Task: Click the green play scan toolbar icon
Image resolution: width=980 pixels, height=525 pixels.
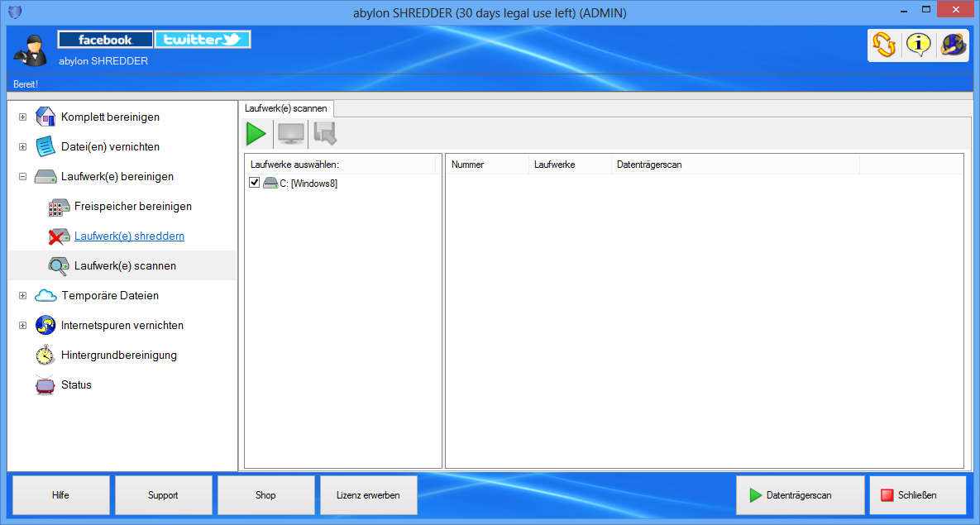Action: click(x=256, y=134)
